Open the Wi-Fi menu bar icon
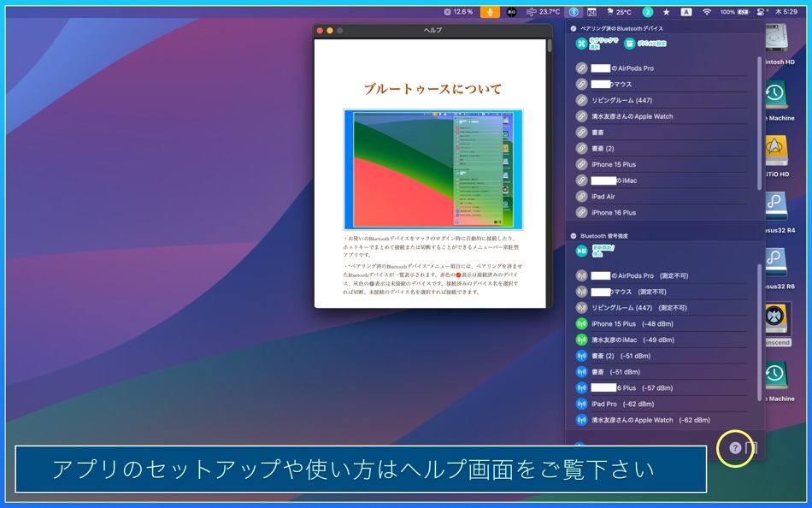Image resolution: width=812 pixels, height=508 pixels. (706, 12)
